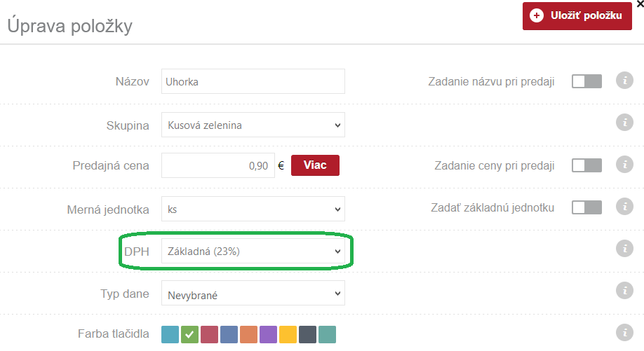Click the info icon in the Typ dane row
The width and height of the screenshot is (644, 351).
tap(624, 290)
